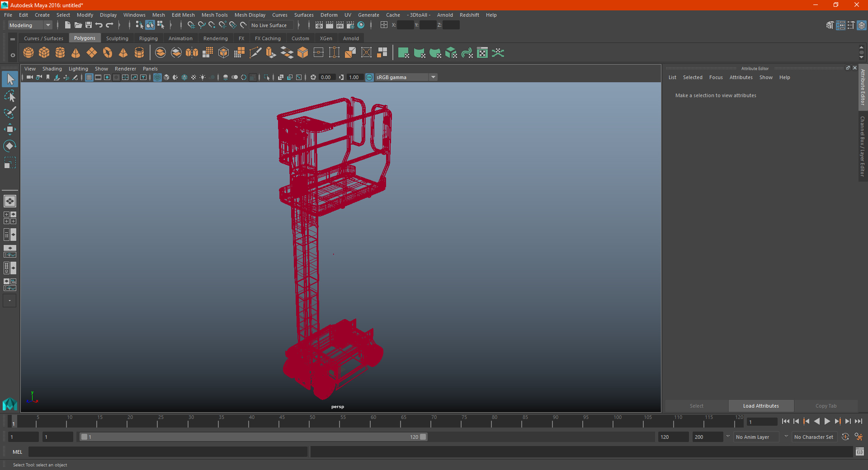Open the No Anim Layer dropdown

pyautogui.click(x=757, y=437)
